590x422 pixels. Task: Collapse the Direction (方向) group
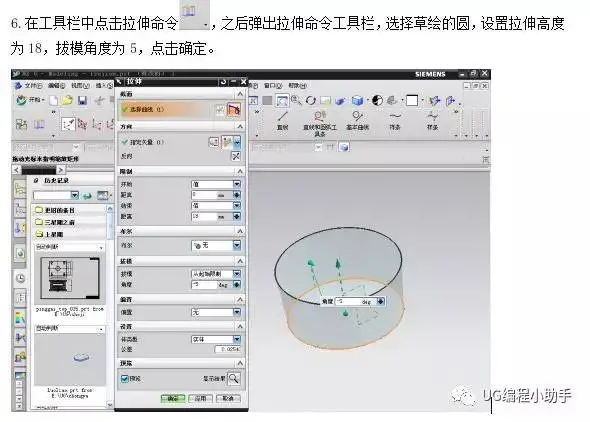click(x=240, y=127)
